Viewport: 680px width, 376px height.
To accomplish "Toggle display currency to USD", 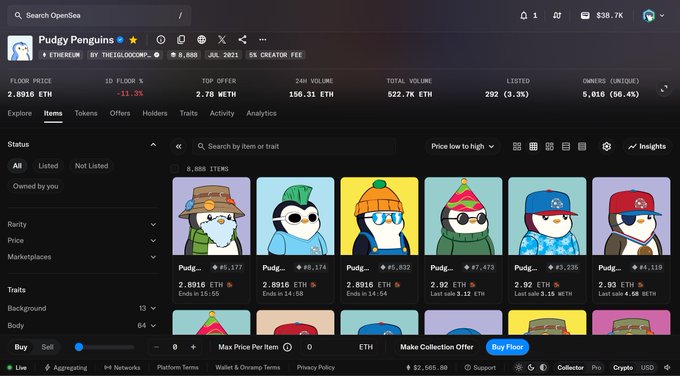I will coord(647,367).
